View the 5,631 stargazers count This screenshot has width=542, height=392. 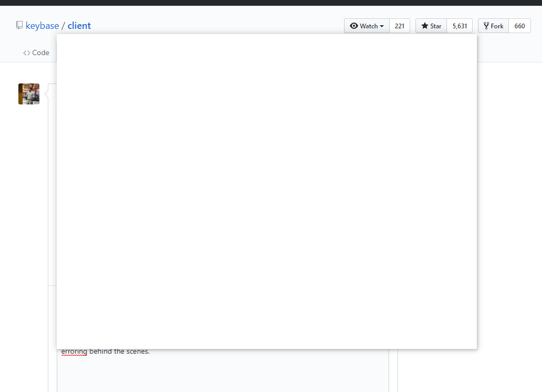pos(460,26)
